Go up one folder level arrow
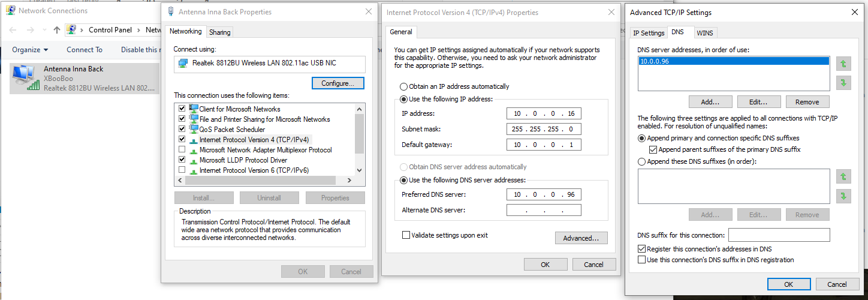The height and width of the screenshot is (300, 868). pyautogui.click(x=57, y=29)
